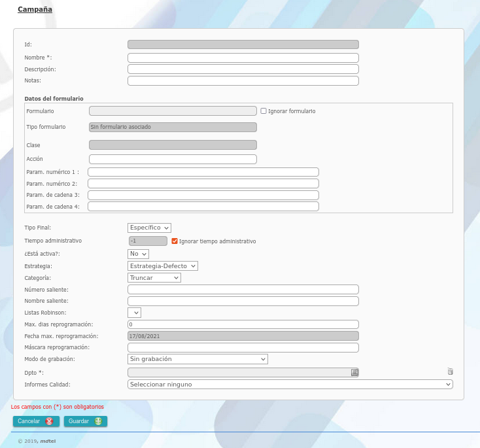This screenshot has height=448, width=480.
Task: Focus the Acción input field
Action: click(173, 159)
